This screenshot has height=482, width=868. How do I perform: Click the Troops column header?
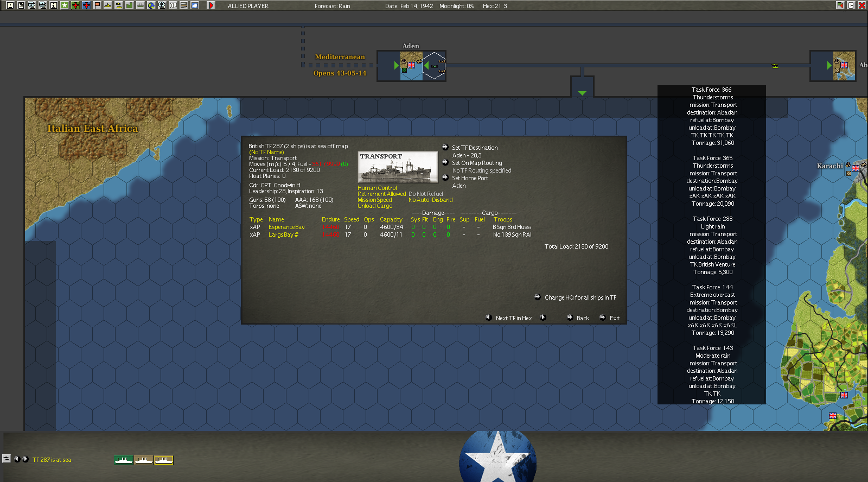tap(502, 219)
